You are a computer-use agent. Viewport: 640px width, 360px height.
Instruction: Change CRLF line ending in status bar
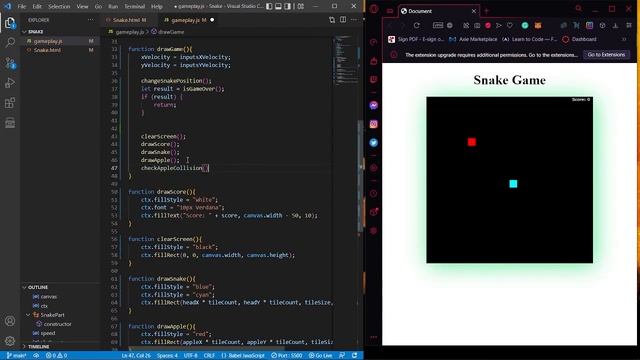tap(209, 356)
